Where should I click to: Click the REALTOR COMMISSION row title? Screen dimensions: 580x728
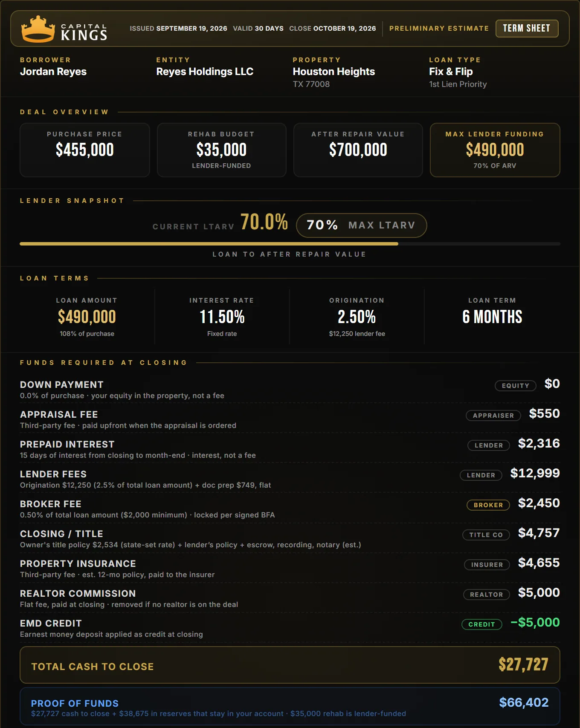[x=78, y=594]
